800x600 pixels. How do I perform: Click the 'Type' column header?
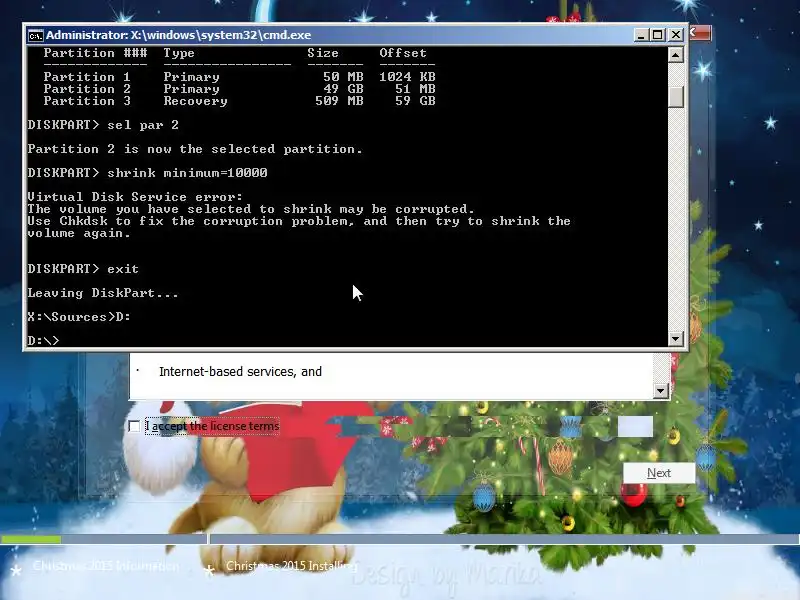point(179,53)
